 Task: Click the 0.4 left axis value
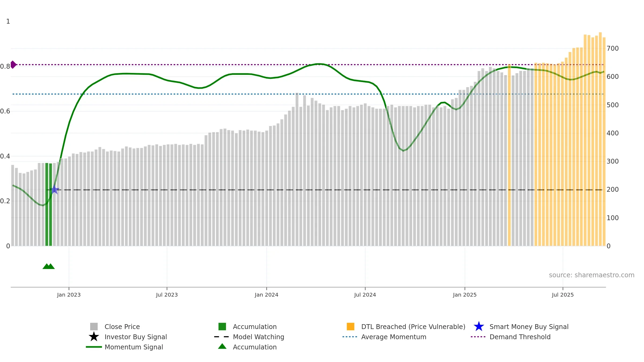[5, 156]
